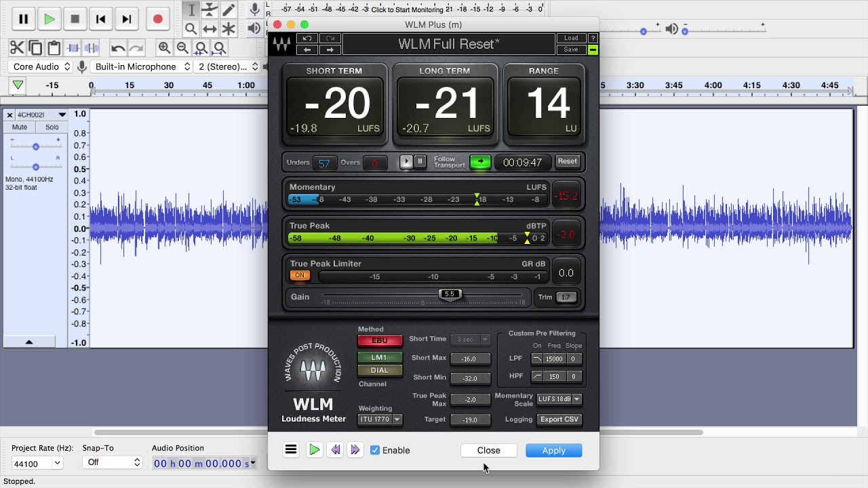The width and height of the screenshot is (868, 488).
Task: Toggle the HPF on filter button
Action: coord(537,376)
